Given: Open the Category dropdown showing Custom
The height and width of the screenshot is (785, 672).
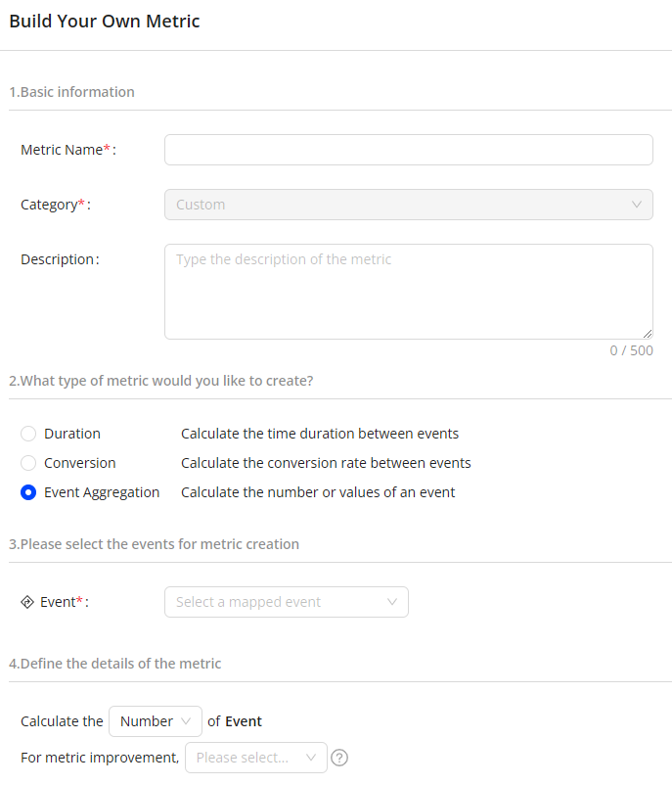Looking at the screenshot, I should pos(408,205).
